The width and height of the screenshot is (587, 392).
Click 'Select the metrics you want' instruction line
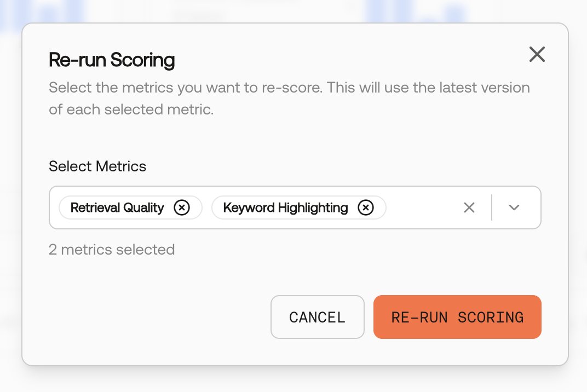pyautogui.click(x=289, y=88)
